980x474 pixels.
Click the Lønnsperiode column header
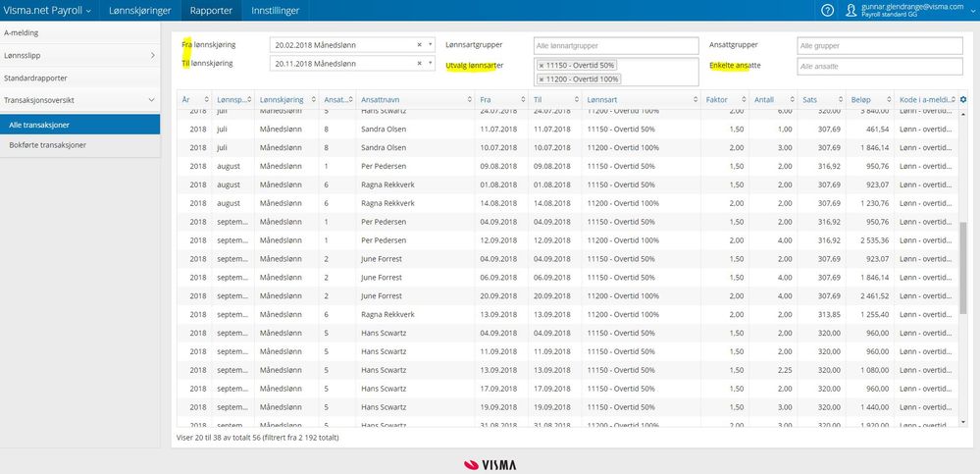click(232, 99)
